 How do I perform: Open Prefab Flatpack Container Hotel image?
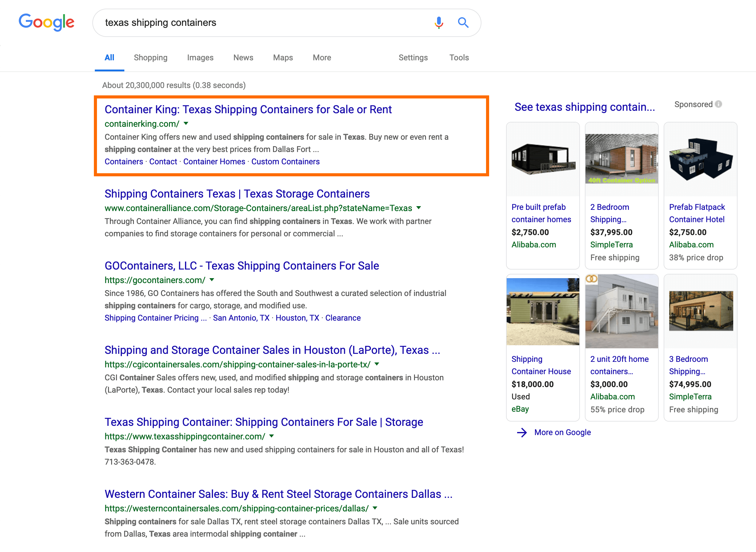tap(701, 159)
